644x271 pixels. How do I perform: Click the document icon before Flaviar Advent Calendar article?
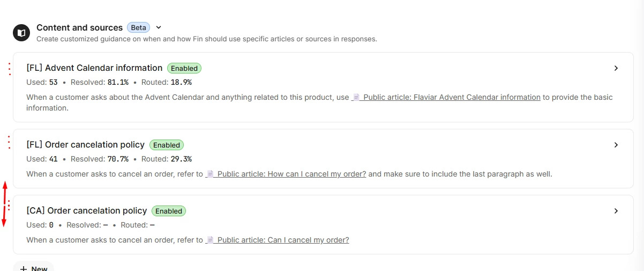[357, 98]
